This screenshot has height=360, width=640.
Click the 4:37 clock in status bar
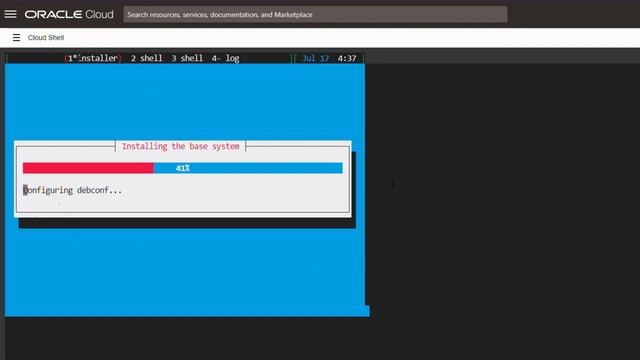[x=347, y=58]
